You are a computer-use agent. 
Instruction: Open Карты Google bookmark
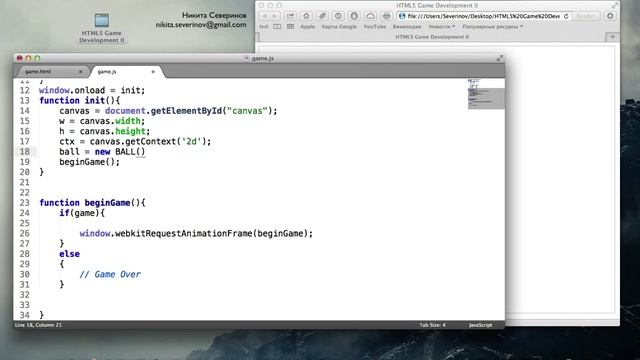(x=339, y=27)
